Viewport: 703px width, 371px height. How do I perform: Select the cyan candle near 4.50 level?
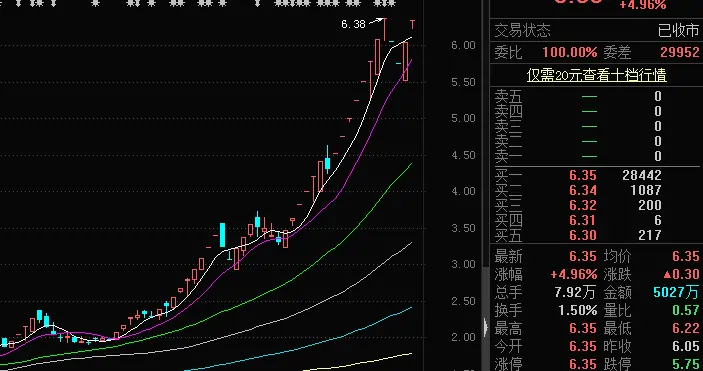pos(328,160)
